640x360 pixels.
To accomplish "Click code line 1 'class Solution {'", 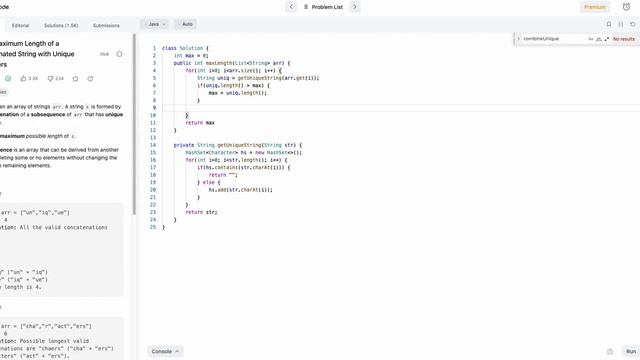I will tap(185, 48).
